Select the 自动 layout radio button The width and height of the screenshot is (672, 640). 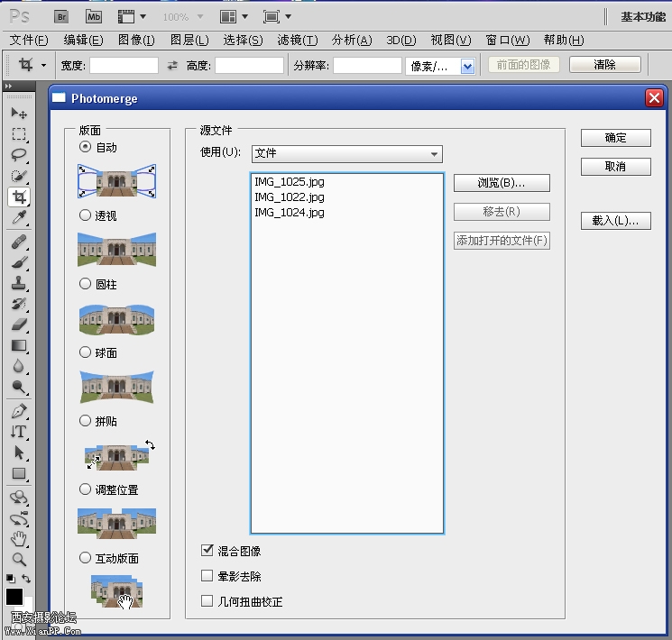pos(86,147)
